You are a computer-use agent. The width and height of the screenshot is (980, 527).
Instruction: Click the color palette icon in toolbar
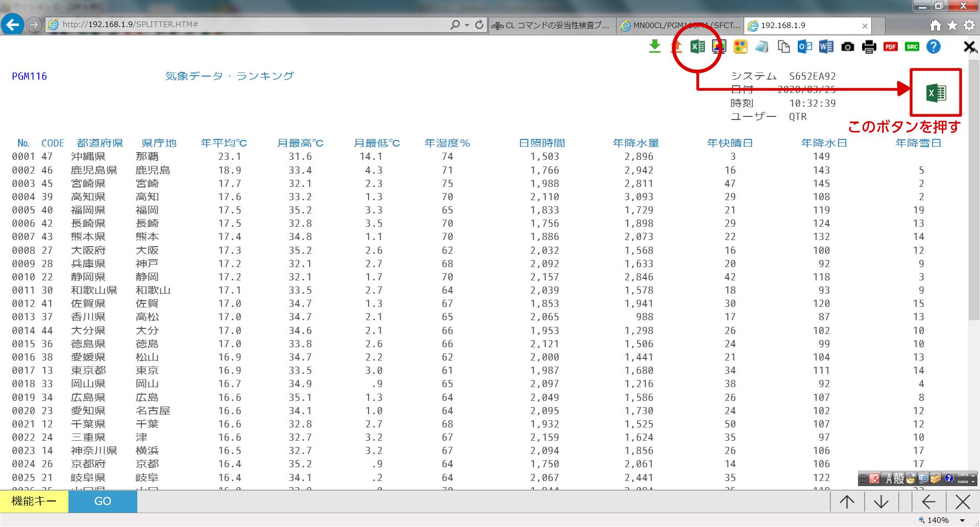(740, 47)
